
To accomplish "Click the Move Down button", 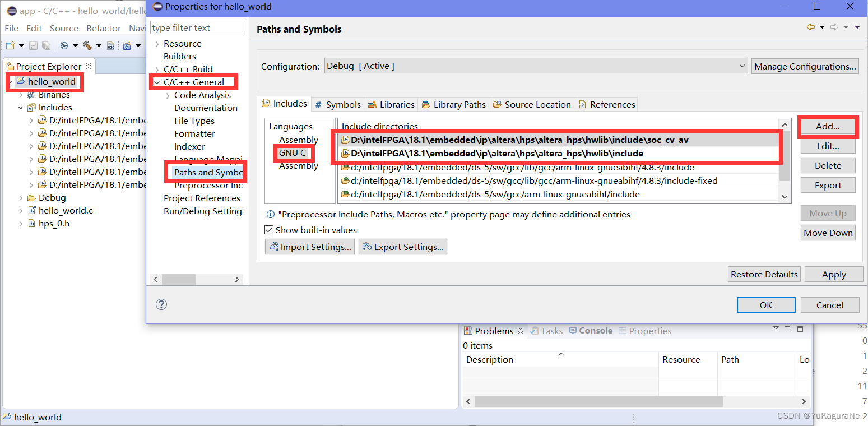I will point(828,233).
